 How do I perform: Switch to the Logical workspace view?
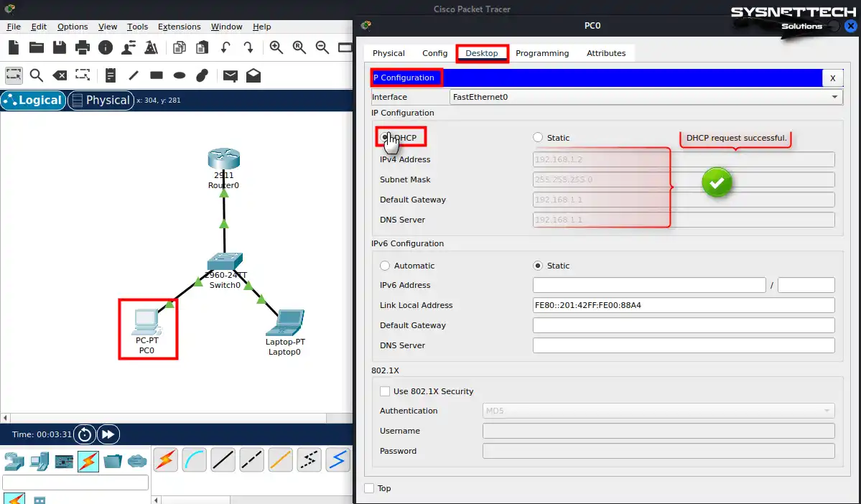coord(33,101)
